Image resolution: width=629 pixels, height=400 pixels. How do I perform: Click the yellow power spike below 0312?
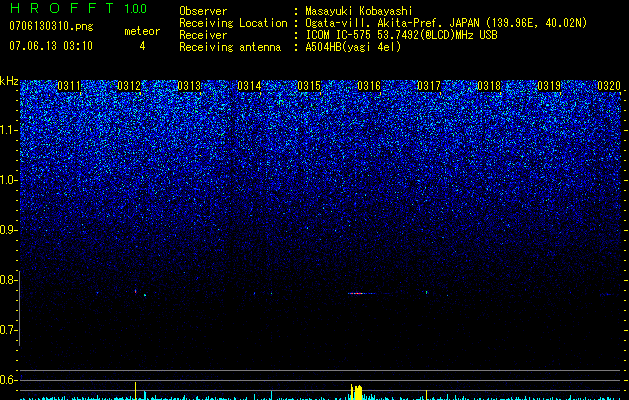(x=136, y=391)
